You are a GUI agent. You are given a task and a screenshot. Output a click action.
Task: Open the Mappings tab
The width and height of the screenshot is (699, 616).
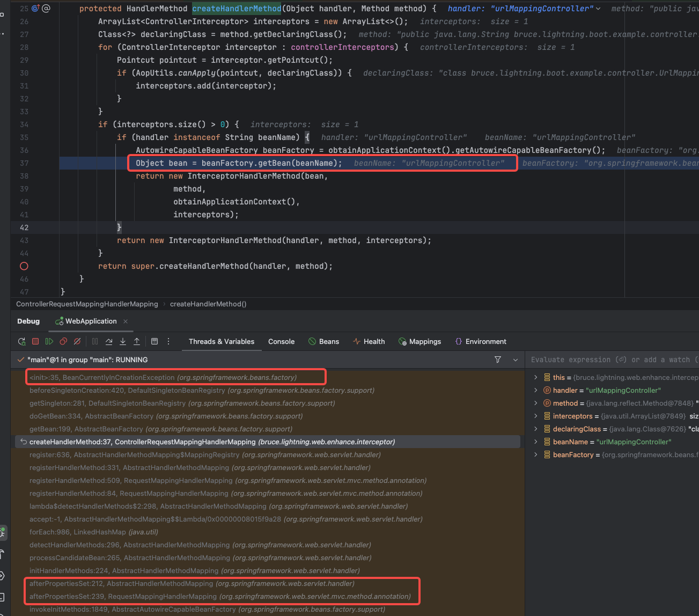(x=424, y=341)
